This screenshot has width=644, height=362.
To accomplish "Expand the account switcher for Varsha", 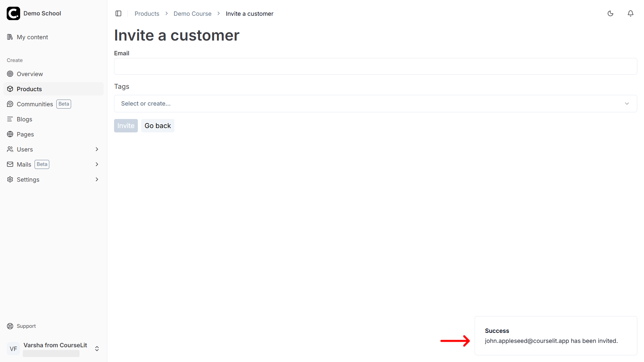I will (97, 349).
